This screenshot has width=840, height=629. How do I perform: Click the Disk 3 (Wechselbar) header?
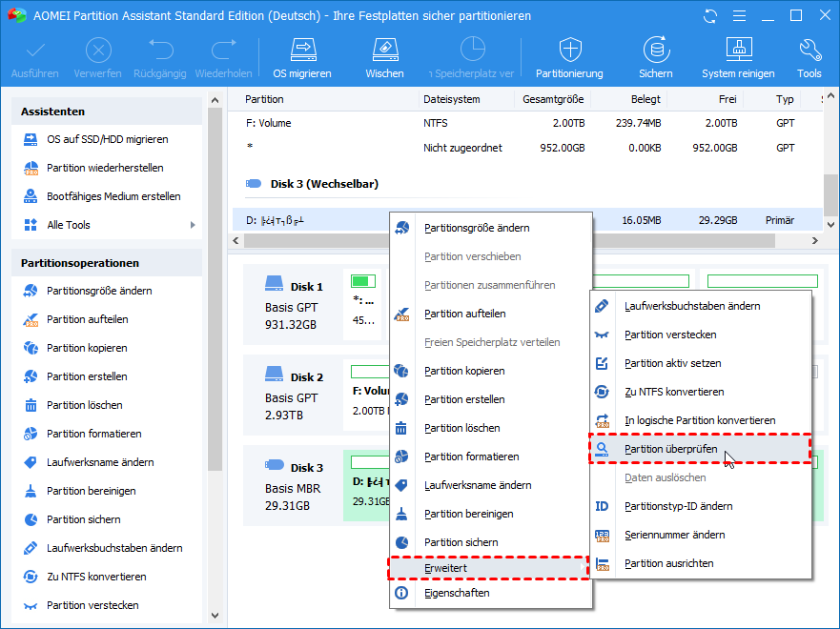tap(324, 184)
